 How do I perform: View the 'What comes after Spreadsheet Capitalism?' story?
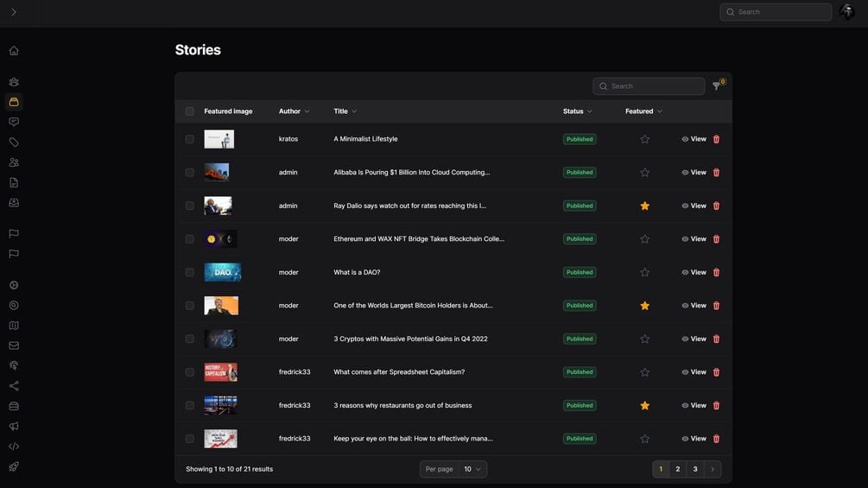coord(694,372)
